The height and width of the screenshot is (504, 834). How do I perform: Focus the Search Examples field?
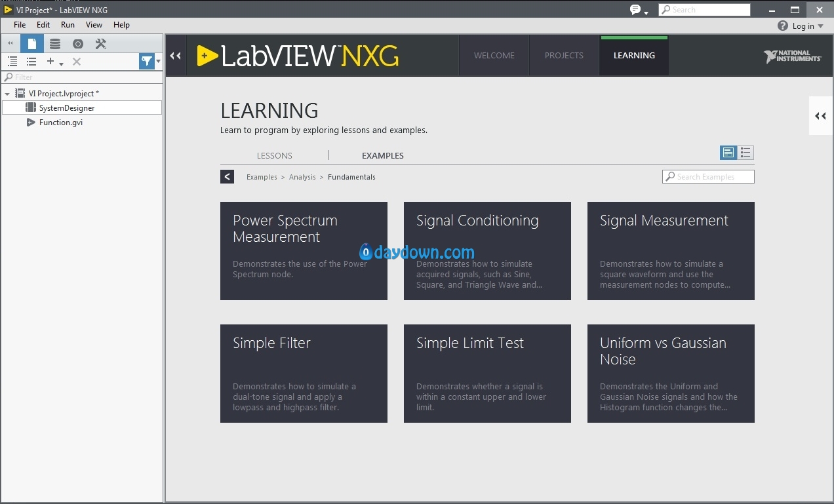pos(708,177)
